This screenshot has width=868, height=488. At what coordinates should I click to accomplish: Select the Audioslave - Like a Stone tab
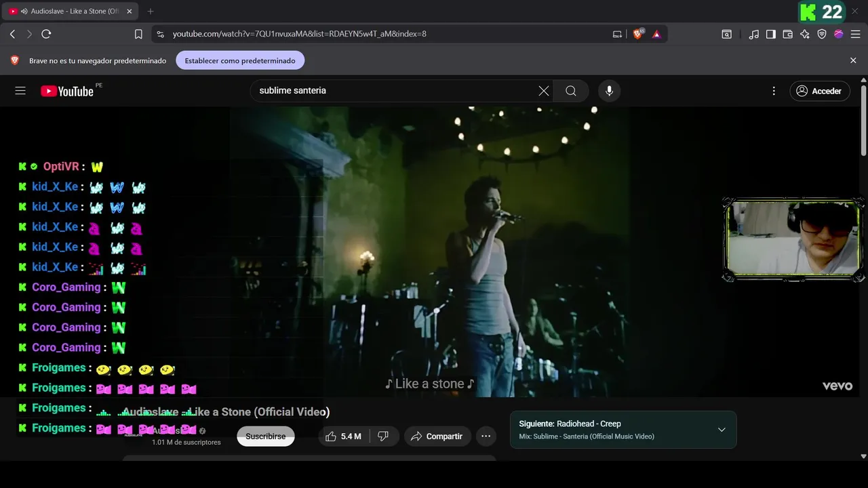coord(71,12)
